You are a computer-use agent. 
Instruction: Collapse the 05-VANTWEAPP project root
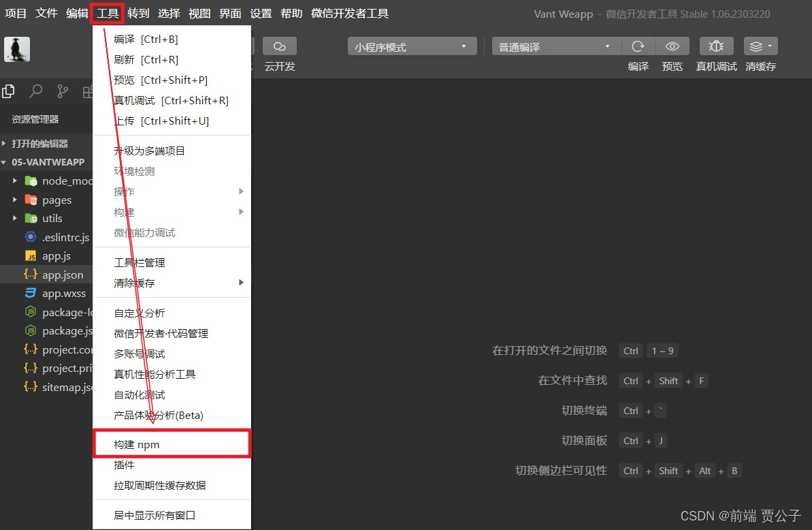coord(46,162)
